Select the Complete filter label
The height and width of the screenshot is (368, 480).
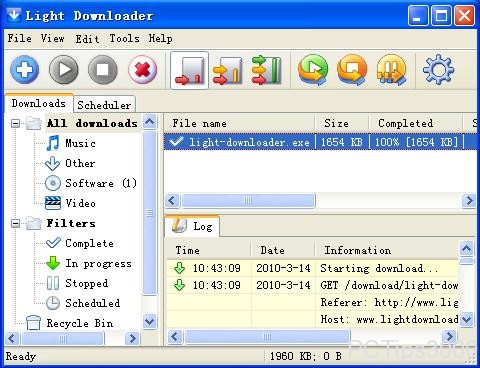89,243
